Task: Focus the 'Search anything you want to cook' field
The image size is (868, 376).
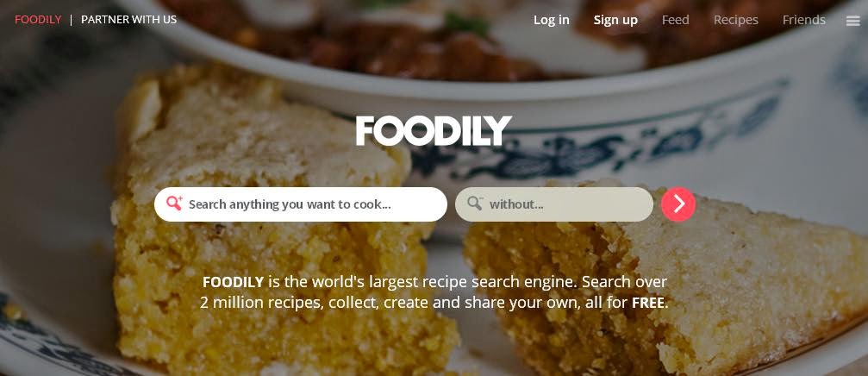Action: point(301,204)
